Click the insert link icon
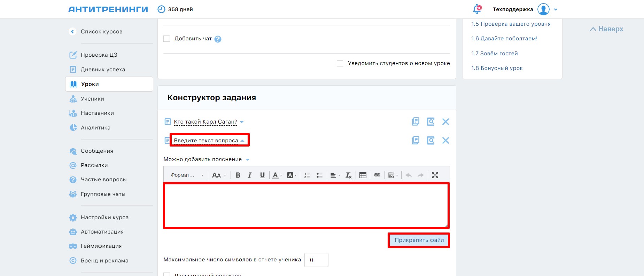 (x=377, y=175)
